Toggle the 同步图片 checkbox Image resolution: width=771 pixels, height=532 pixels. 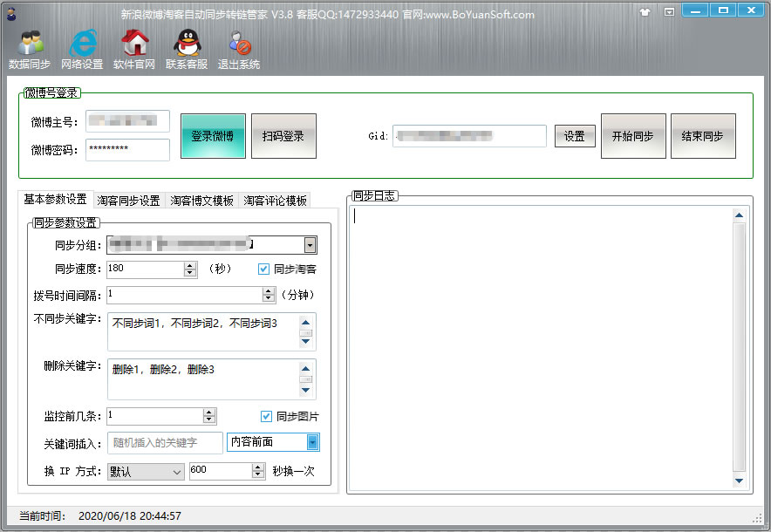click(x=266, y=417)
